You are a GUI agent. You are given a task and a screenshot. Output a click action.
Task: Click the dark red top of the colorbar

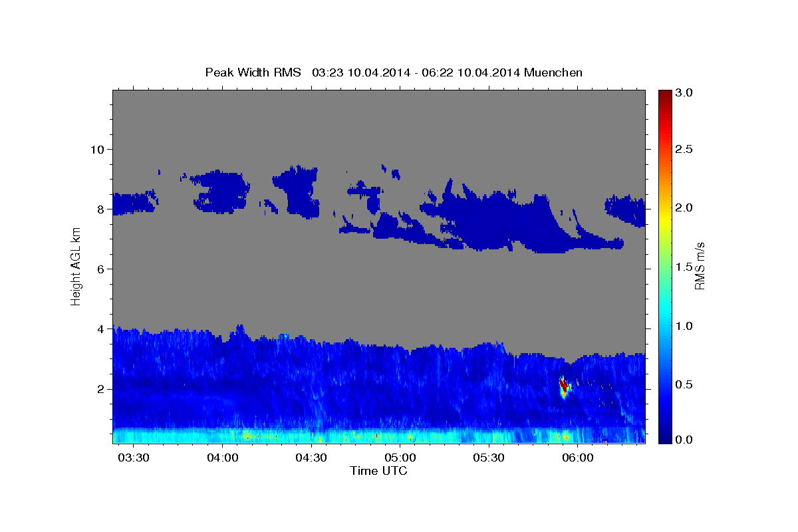click(x=664, y=96)
